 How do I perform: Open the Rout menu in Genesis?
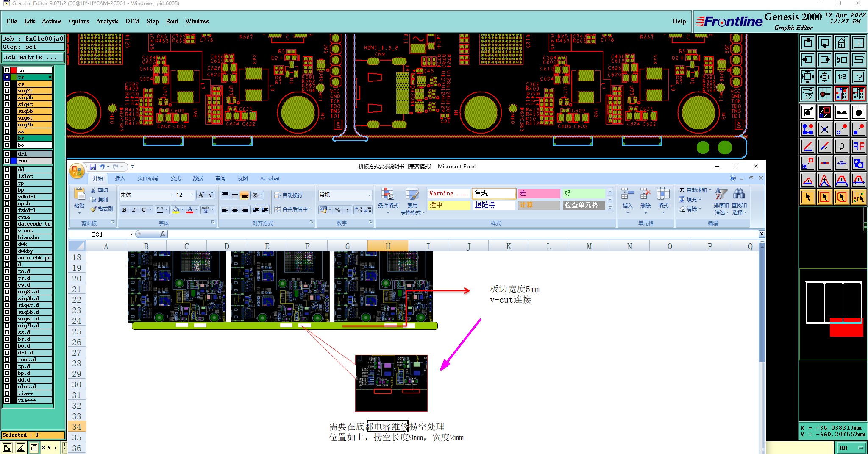[172, 21]
